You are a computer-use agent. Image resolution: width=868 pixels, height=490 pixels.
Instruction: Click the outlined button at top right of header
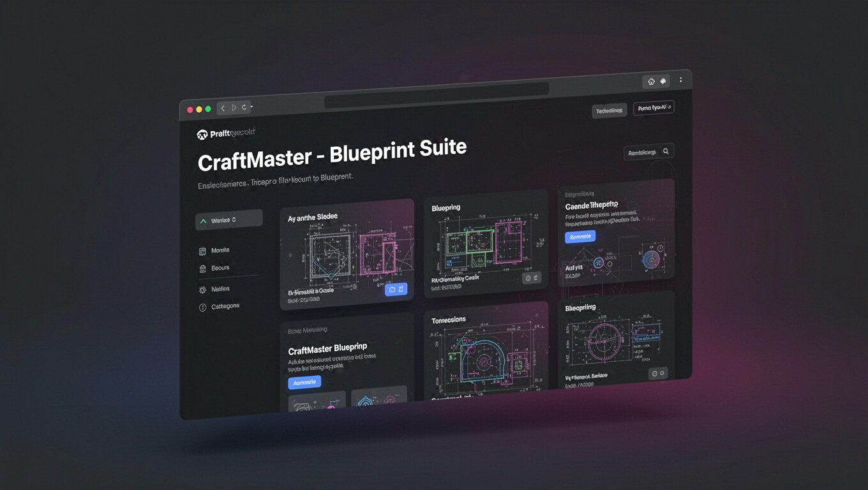coord(653,108)
